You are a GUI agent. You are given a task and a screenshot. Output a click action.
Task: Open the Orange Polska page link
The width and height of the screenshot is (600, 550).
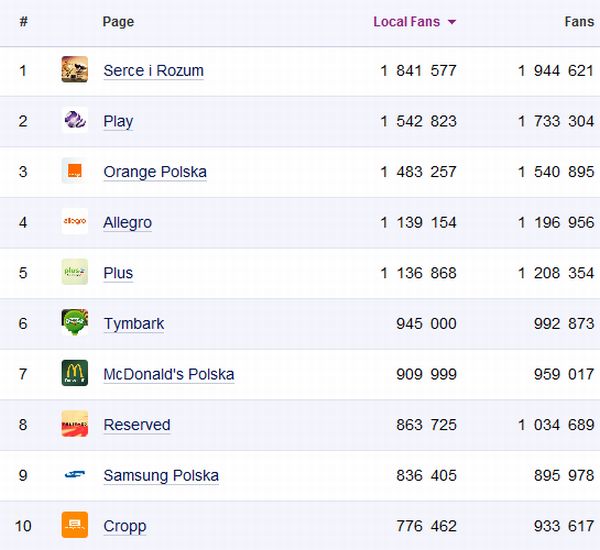pyautogui.click(x=155, y=172)
